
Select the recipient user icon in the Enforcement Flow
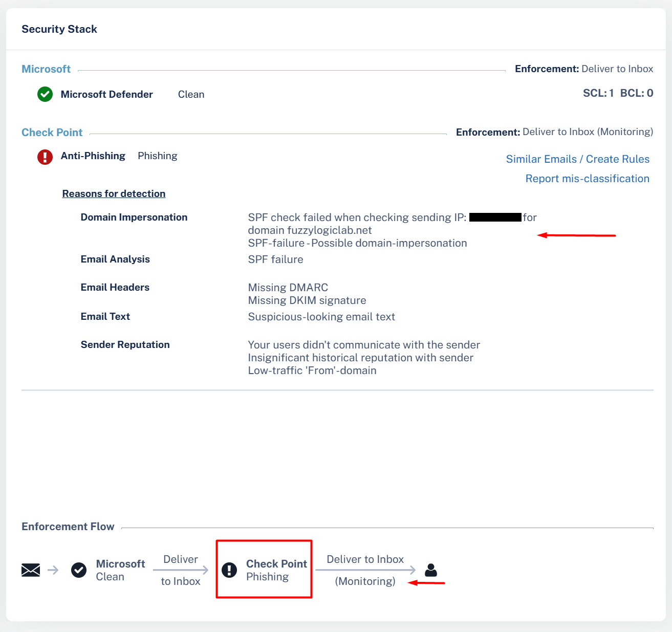[430, 570]
